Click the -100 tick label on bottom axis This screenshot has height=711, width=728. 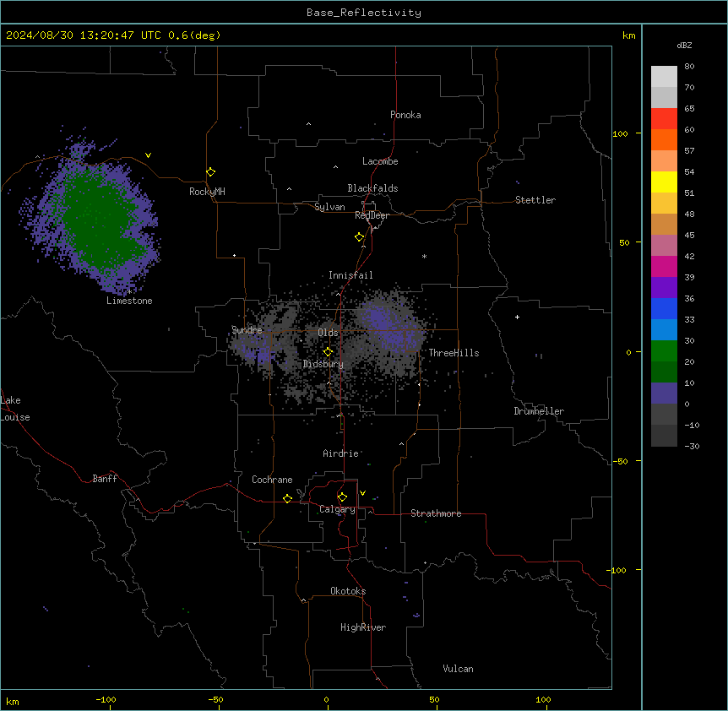pos(106,699)
